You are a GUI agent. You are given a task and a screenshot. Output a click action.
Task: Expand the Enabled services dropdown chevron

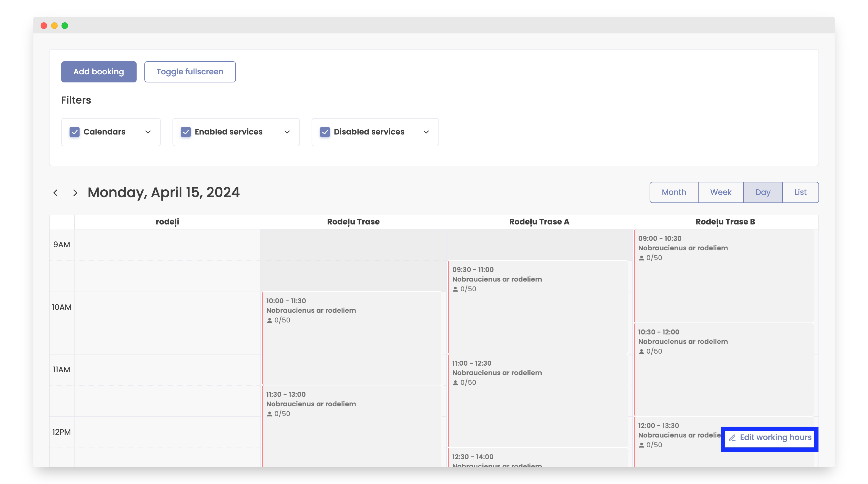click(x=287, y=132)
